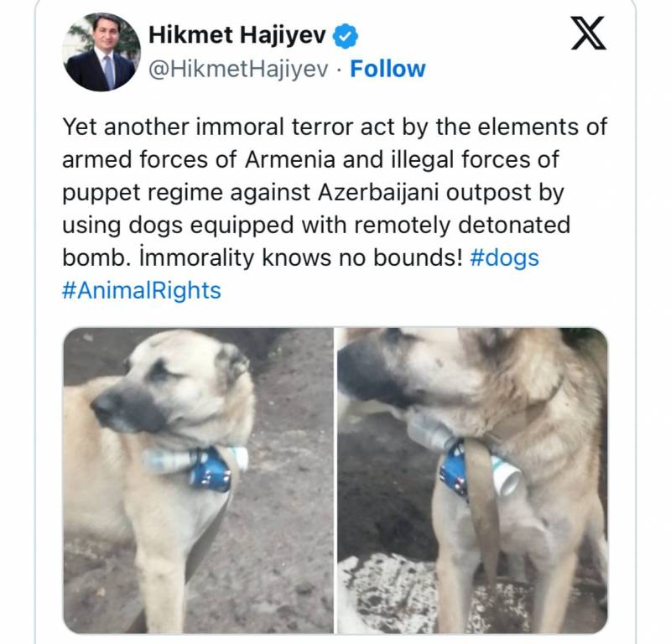
Task: Enlarge the right dog photo
Action: (x=472, y=480)
